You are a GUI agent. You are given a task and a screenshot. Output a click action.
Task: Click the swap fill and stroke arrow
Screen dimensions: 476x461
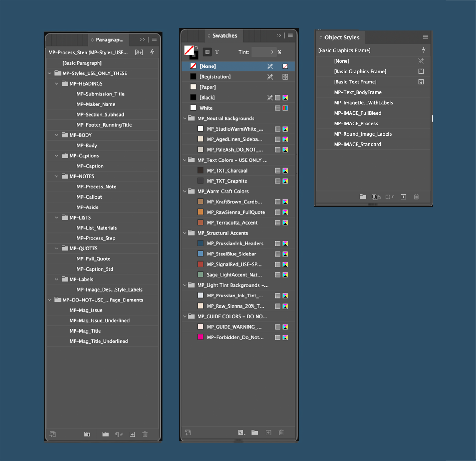[x=196, y=48]
